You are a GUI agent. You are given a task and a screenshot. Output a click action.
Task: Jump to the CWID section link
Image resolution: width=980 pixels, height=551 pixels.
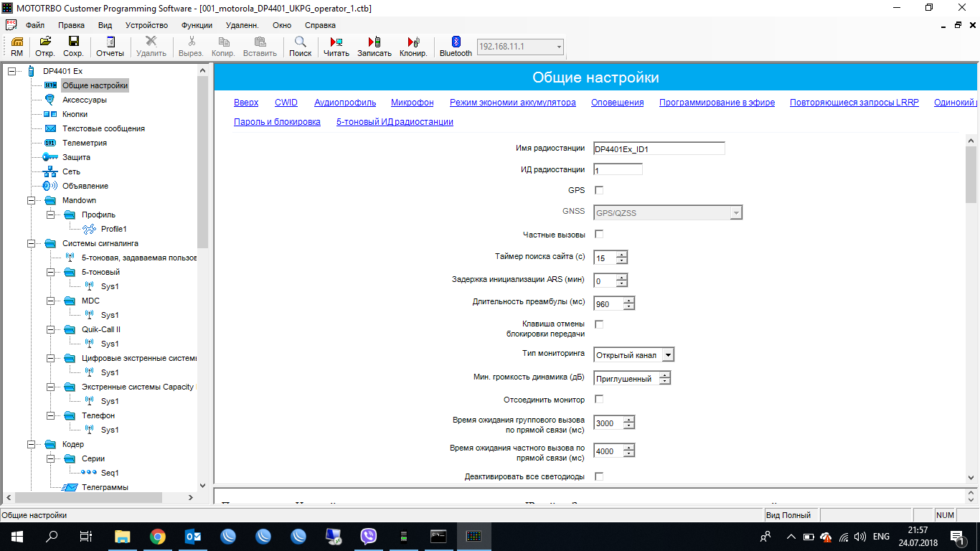pyautogui.click(x=286, y=103)
